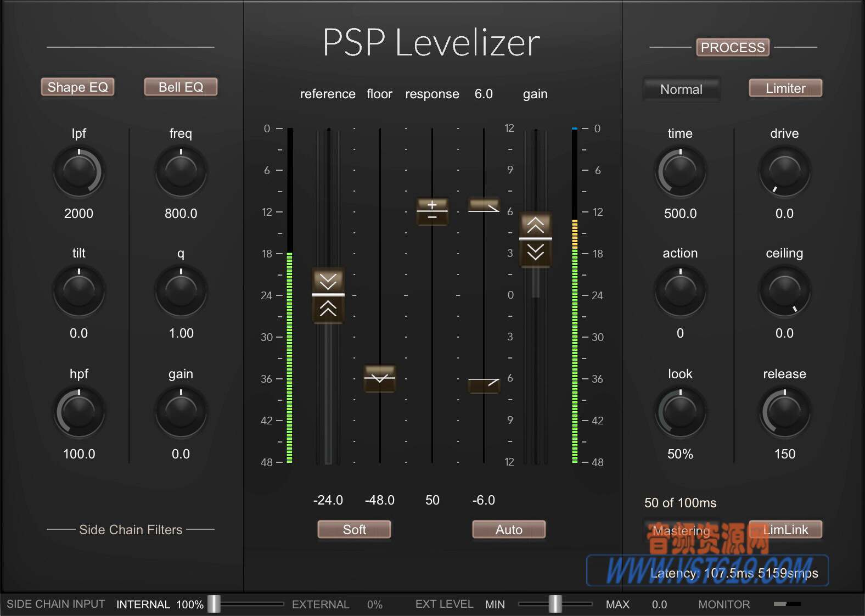
Task: Click the reference value -24.0
Action: pyautogui.click(x=328, y=500)
